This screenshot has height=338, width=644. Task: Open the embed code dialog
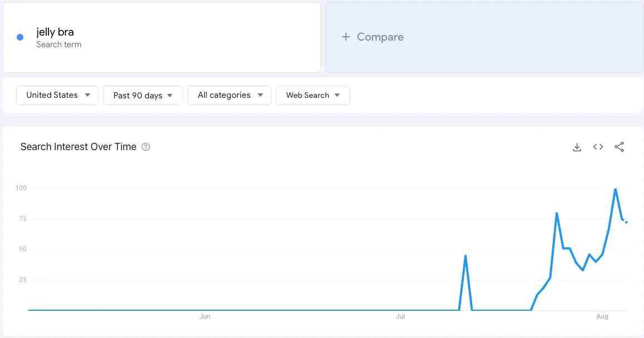click(x=598, y=147)
